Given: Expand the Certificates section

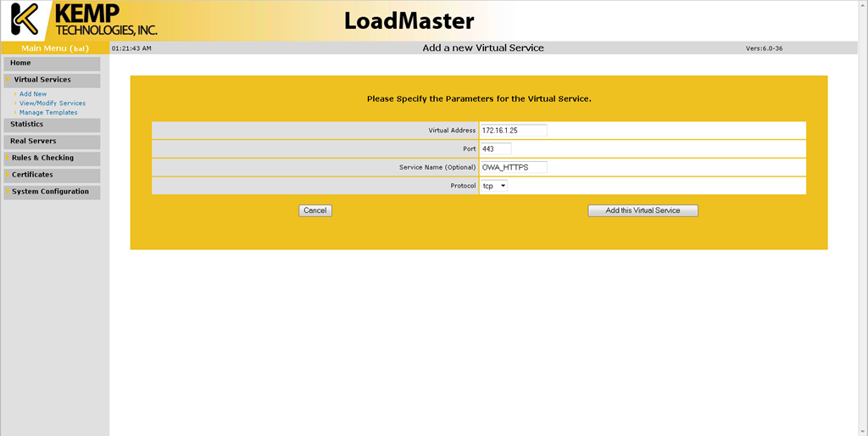Looking at the screenshot, I should point(52,175).
